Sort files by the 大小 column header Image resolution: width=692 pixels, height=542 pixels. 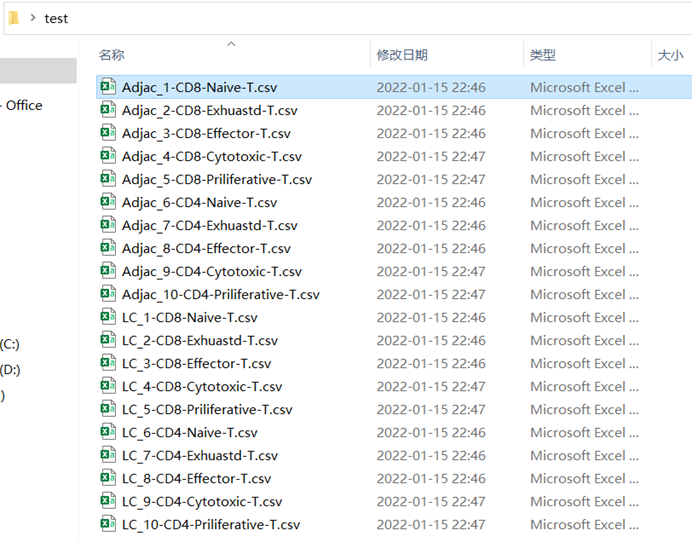(x=670, y=55)
